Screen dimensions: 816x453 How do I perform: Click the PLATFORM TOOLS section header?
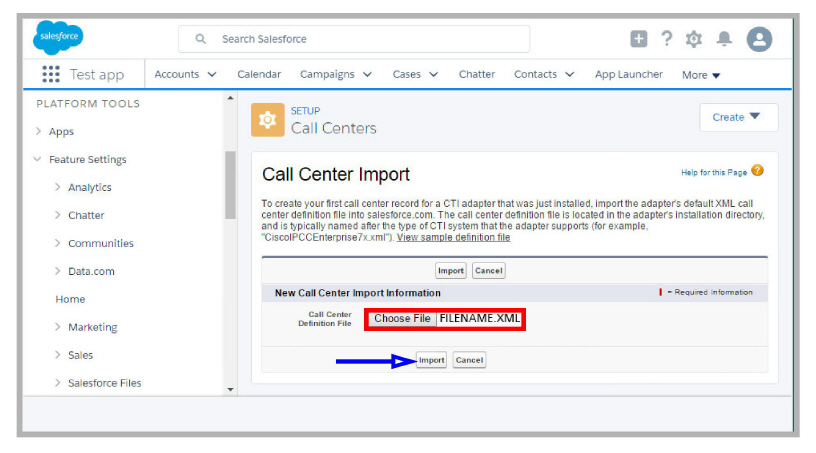pos(88,104)
